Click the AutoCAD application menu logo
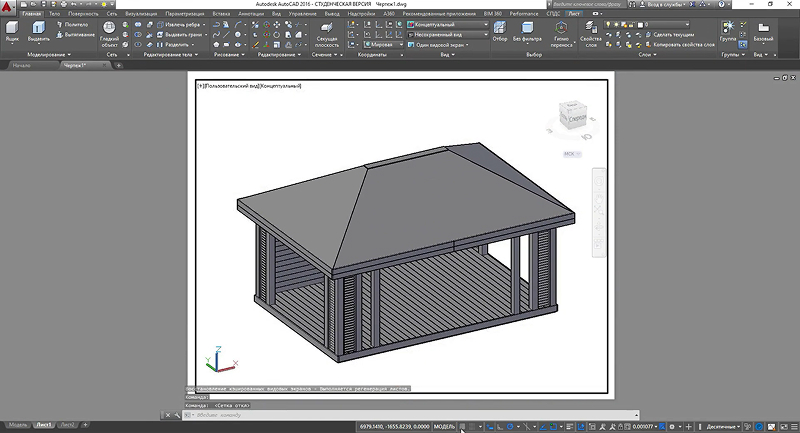This screenshot has width=800, height=433. click(7, 8)
